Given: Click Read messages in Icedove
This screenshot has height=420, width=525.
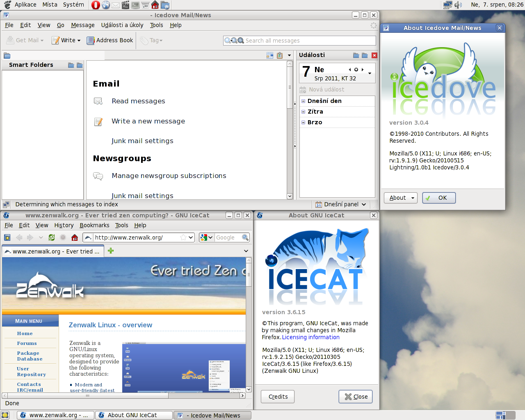Looking at the screenshot, I should (x=138, y=101).
